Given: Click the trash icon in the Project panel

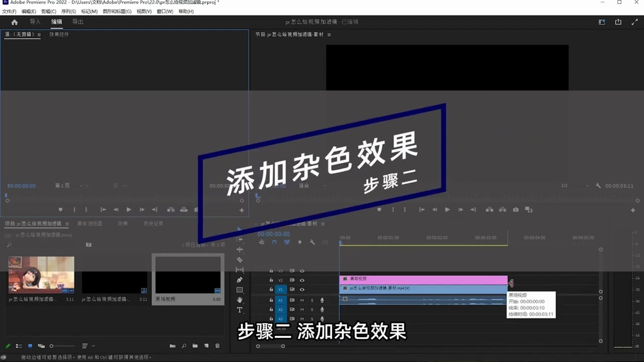Looking at the screenshot, I should tap(217, 346).
